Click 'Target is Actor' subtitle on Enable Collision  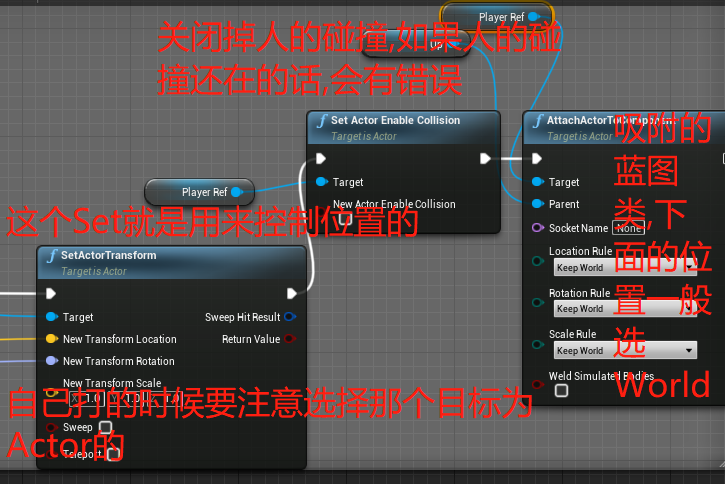coord(364,136)
